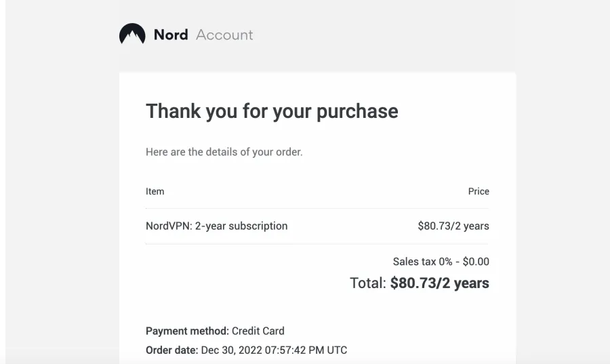
Task: Click the divider below the subscription row
Action: (x=317, y=244)
